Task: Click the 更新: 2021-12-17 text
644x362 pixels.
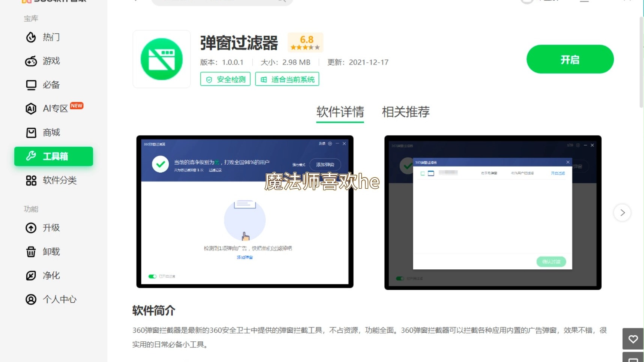Action: tap(358, 62)
